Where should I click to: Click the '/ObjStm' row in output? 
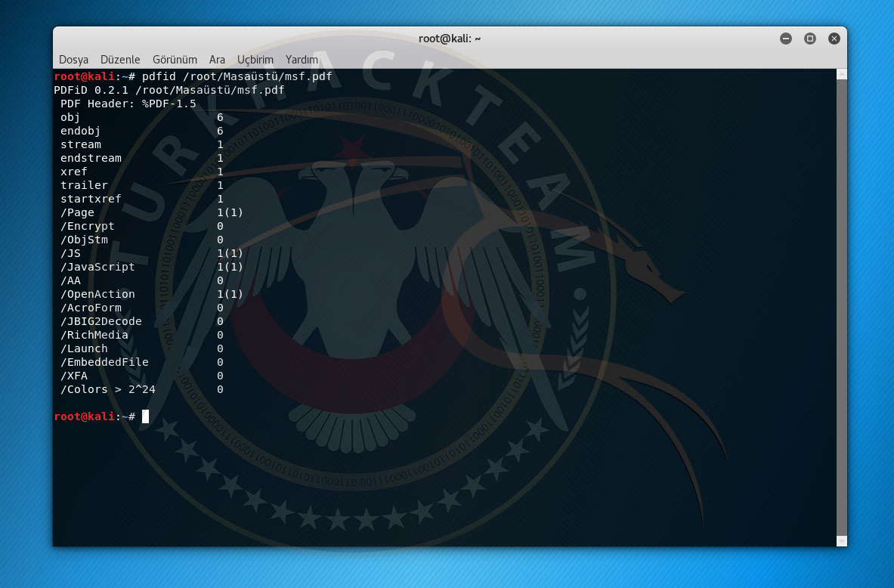141,240
